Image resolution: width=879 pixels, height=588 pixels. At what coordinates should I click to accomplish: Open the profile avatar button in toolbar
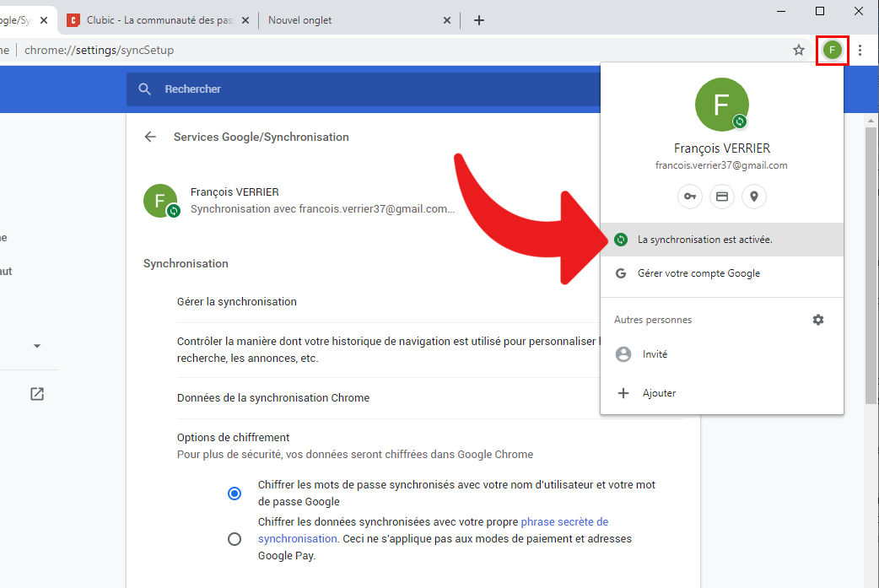click(x=832, y=51)
